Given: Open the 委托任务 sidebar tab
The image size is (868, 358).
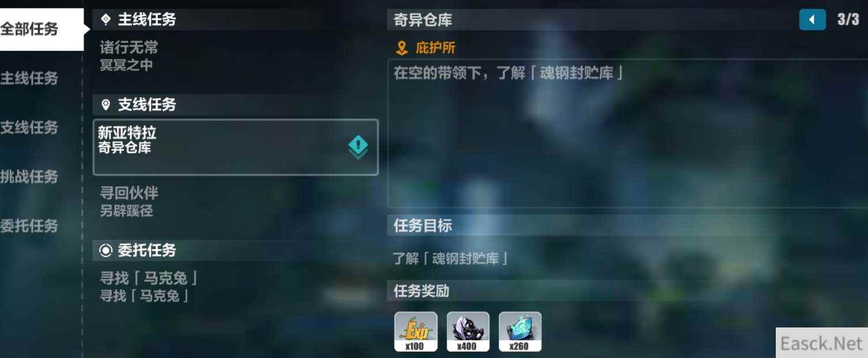Looking at the screenshot, I should [x=29, y=226].
